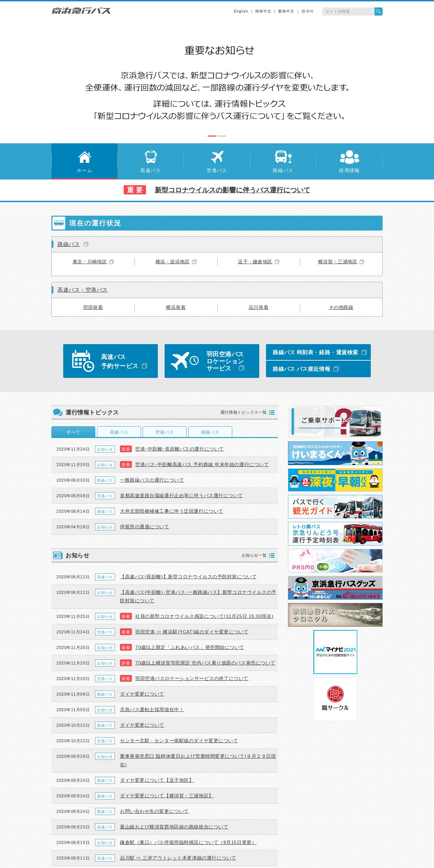Viewport: 434px width, 868px height.
Task: Go to second carousel slide indicator
Action: pos(222,136)
